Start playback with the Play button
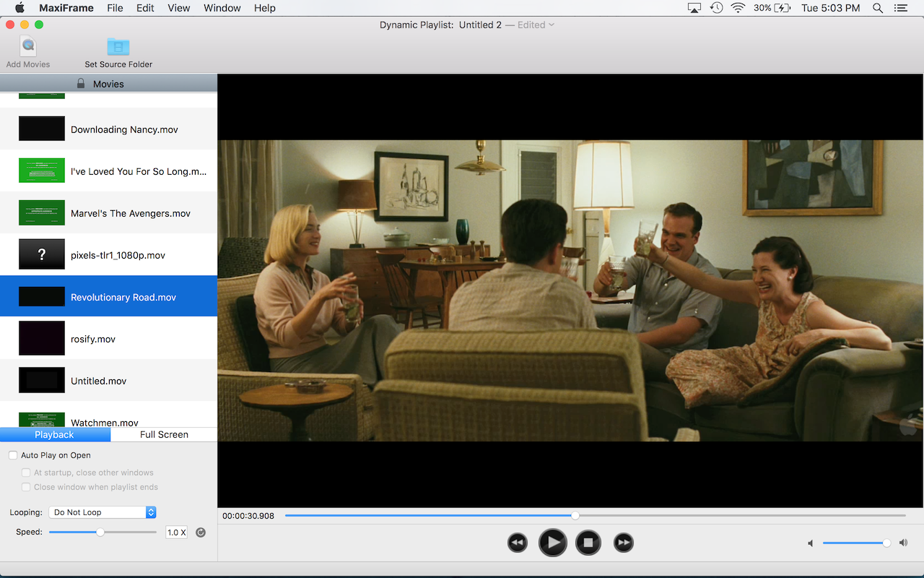Image resolution: width=924 pixels, height=578 pixels. click(553, 543)
